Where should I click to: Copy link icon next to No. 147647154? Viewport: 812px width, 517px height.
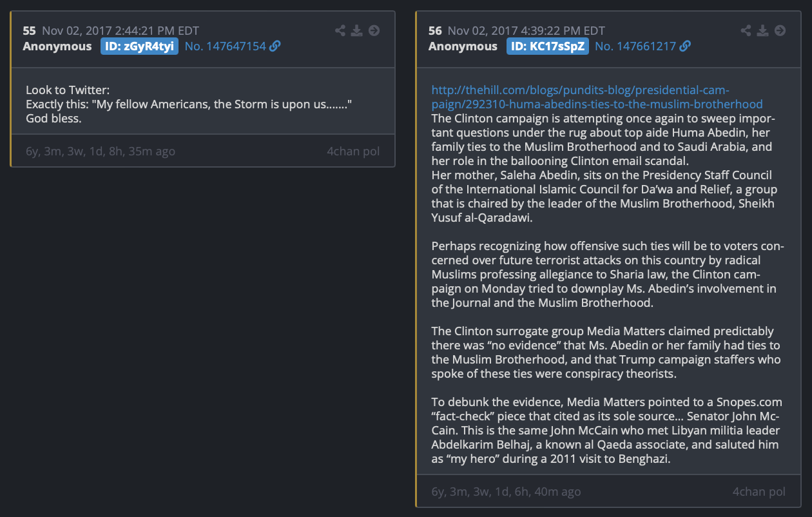point(275,46)
